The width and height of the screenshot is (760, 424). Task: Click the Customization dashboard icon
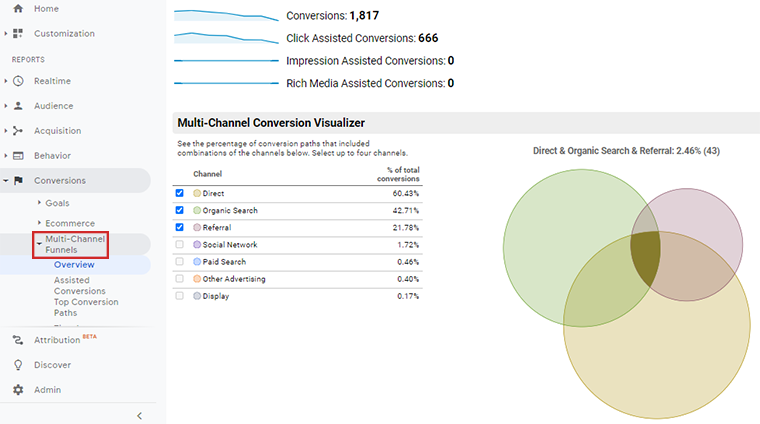[18, 33]
